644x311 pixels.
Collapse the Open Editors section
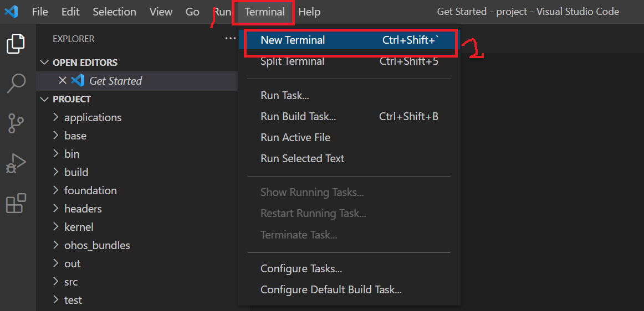point(137,63)
